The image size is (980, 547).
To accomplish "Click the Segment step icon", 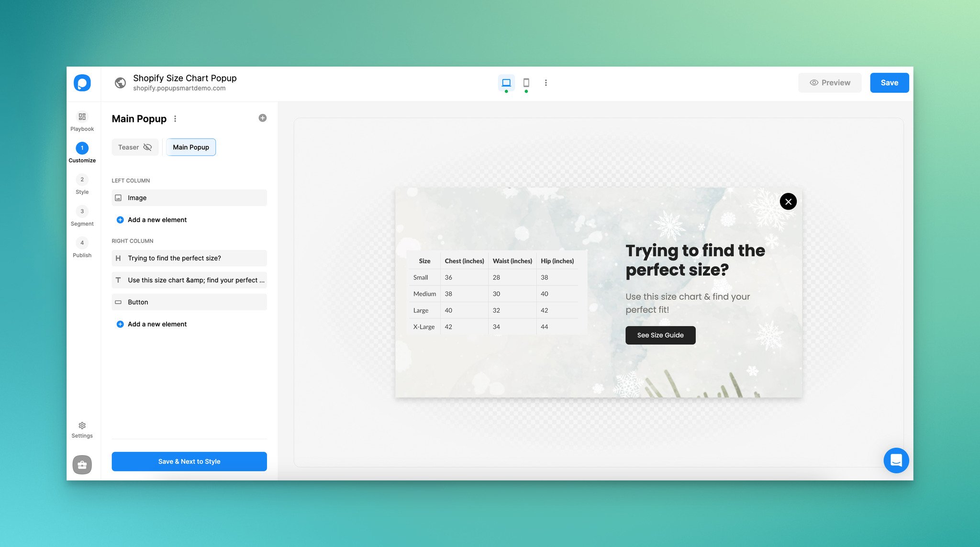I will (x=82, y=211).
